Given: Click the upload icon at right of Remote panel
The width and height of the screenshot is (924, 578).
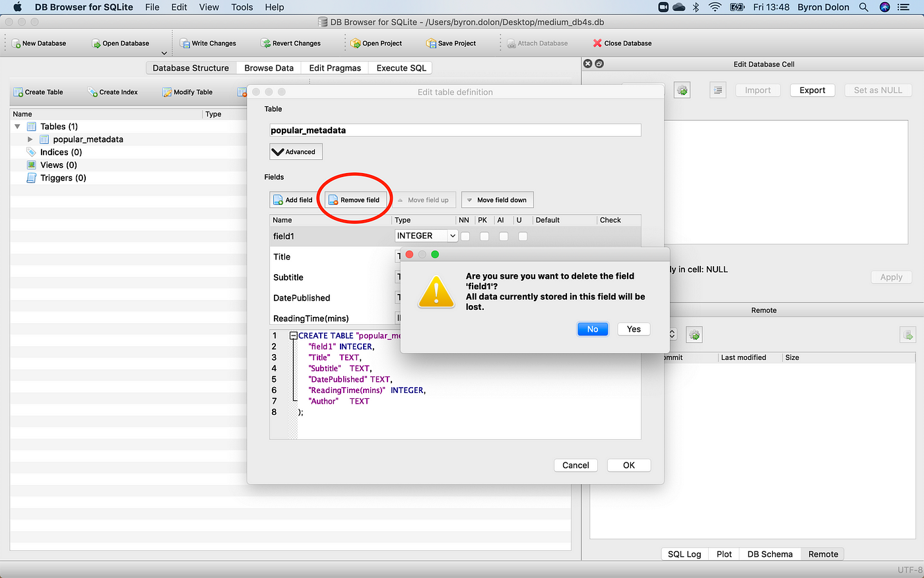Looking at the screenshot, I should (908, 335).
